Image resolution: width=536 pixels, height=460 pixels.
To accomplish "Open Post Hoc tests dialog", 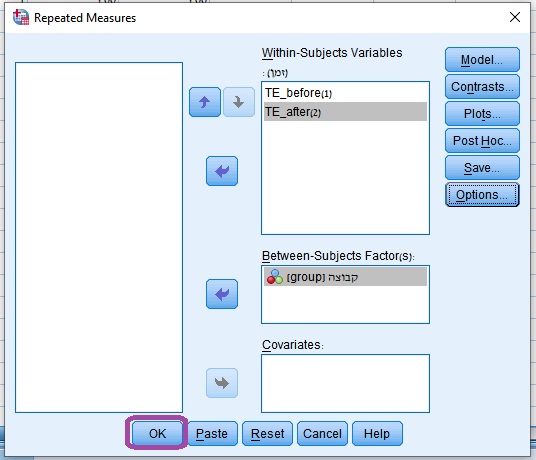I will (482, 140).
